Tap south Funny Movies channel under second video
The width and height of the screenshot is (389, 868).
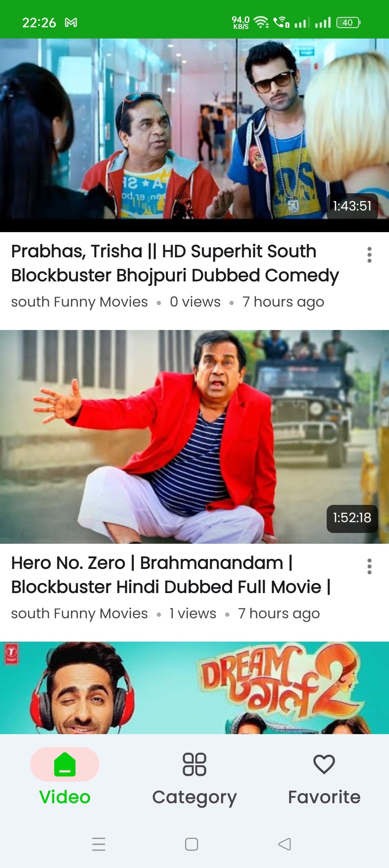[x=79, y=614]
